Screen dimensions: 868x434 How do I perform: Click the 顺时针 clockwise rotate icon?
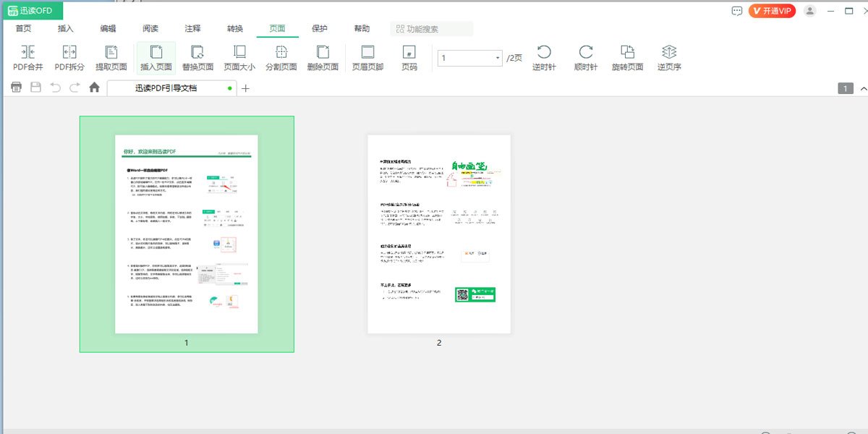[586, 53]
